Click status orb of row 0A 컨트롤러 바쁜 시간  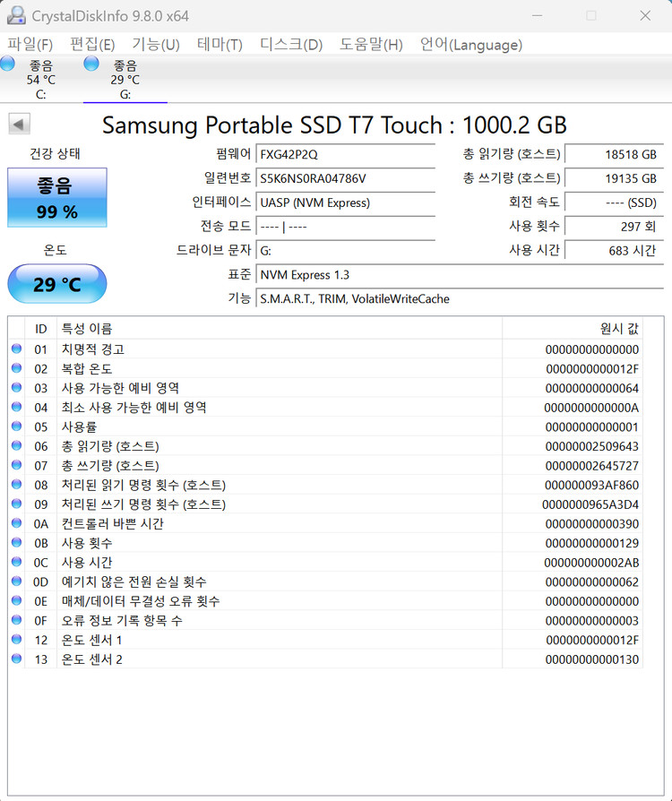pyautogui.click(x=16, y=523)
